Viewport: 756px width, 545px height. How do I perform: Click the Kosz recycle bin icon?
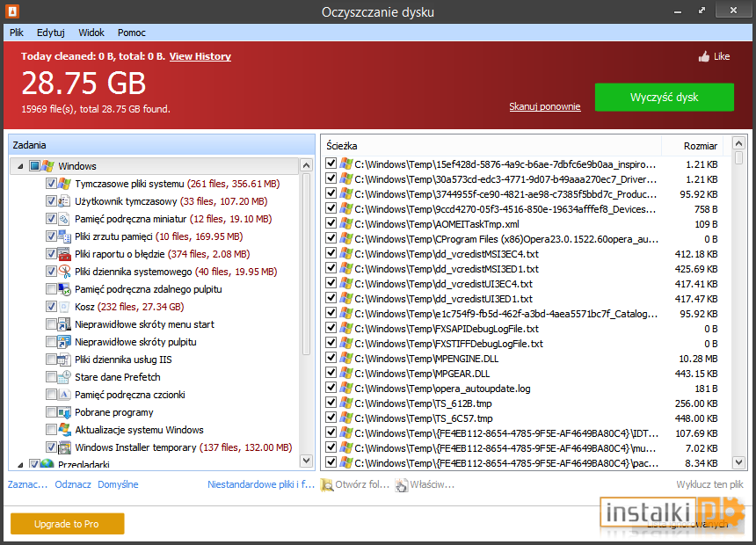click(x=64, y=307)
